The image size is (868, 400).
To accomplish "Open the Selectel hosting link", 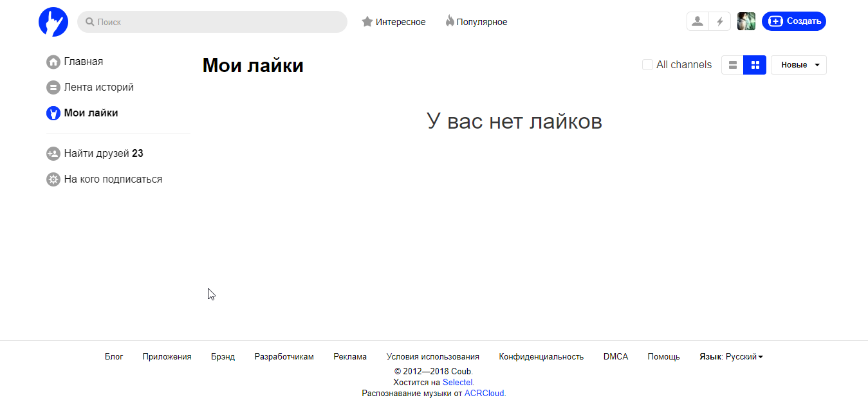I will click(457, 382).
